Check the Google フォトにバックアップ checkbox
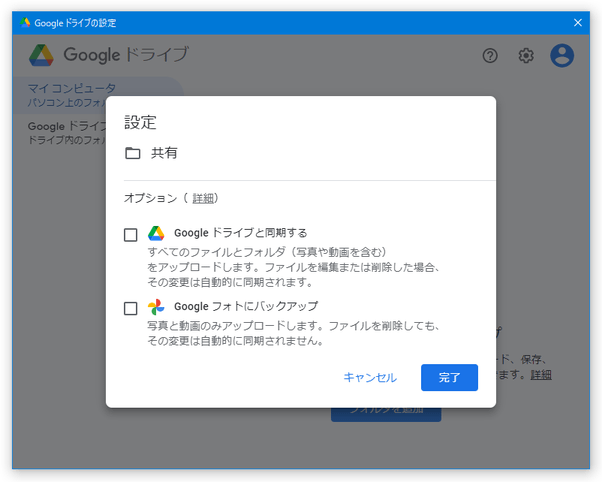Screen dimensions: 602x482 click(131, 308)
